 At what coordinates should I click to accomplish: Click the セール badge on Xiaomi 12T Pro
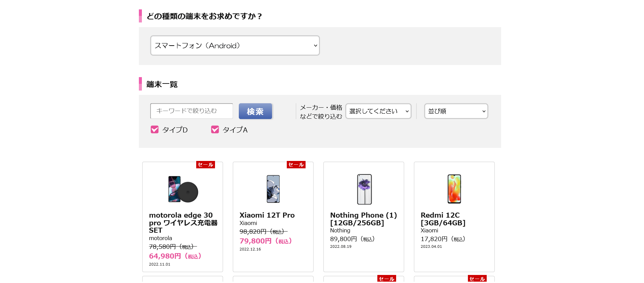[296, 165]
